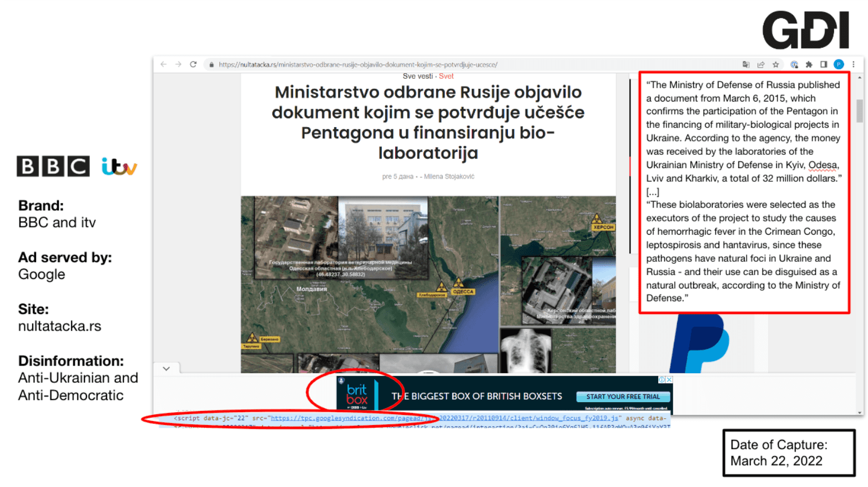Open the Chrome three-dot menu
Image resolution: width=868 pixels, height=487 pixels.
coord(854,64)
